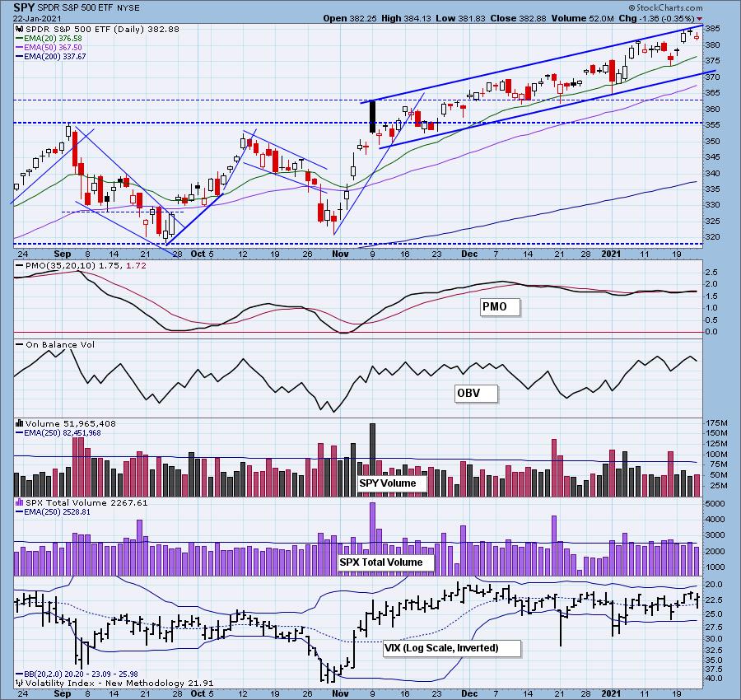The height and width of the screenshot is (700, 741).
Task: Click the candlestick icon before SPDR S&P 500 ETF (Daily)
Action: pos(21,30)
